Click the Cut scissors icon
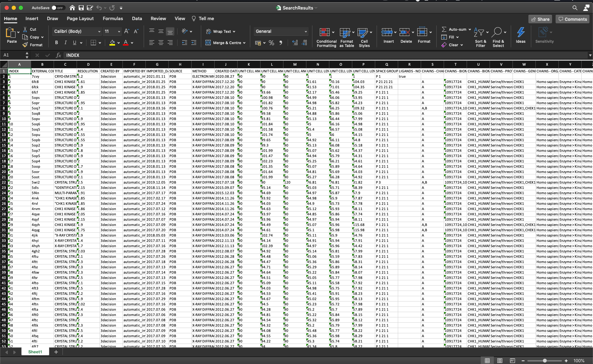 coord(25,29)
